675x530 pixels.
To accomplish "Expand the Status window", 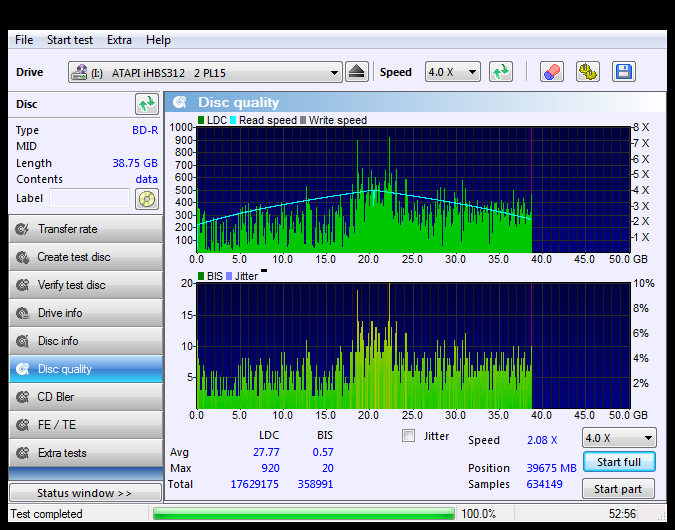I will coord(85,493).
